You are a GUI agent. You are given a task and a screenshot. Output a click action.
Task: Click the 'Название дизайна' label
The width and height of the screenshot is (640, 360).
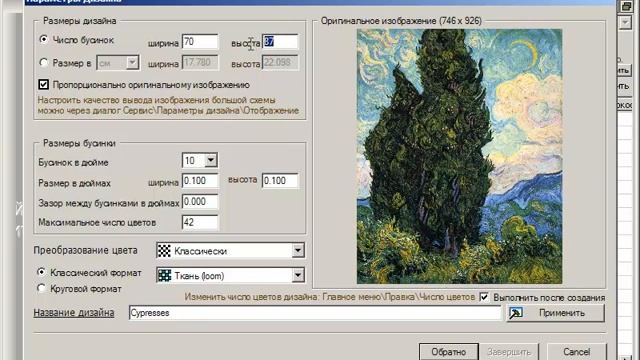click(74, 313)
